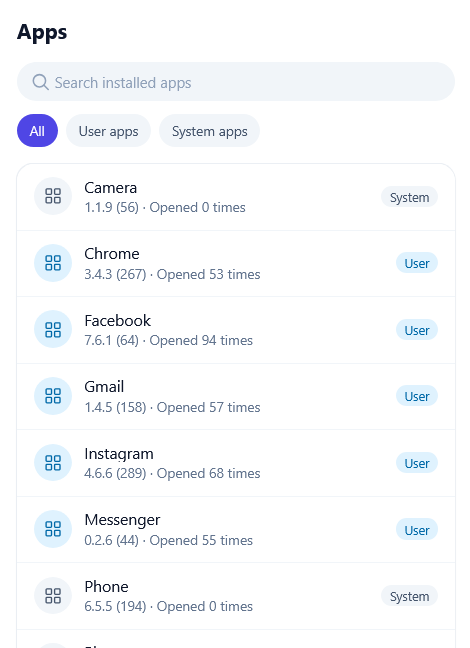Click the Messenger app grid icon
This screenshot has height=648, width=470.
pos(53,529)
